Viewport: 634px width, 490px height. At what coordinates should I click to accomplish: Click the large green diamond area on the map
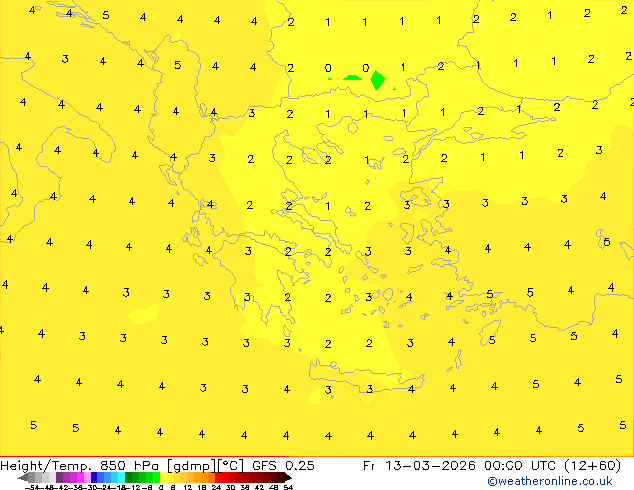point(378,80)
